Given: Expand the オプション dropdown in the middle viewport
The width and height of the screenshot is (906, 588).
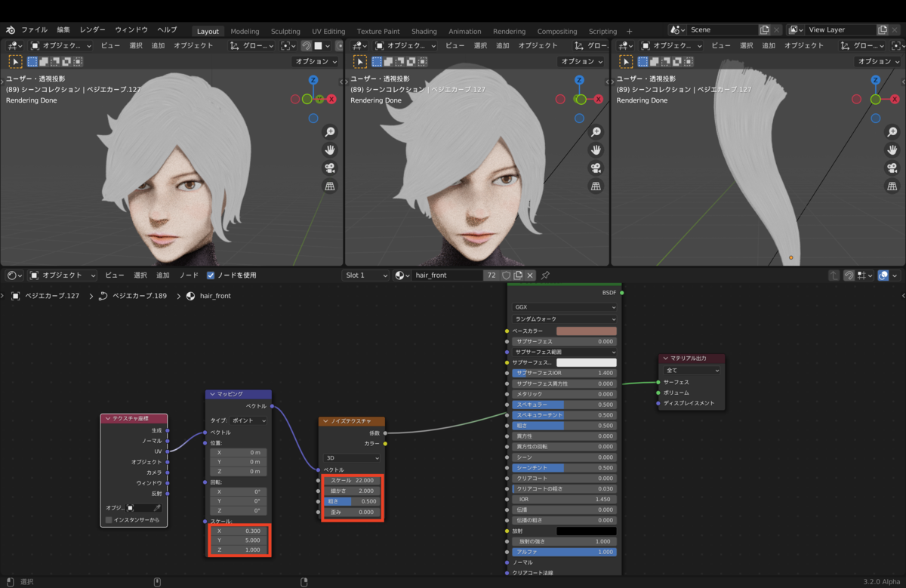Looking at the screenshot, I should tap(582, 62).
